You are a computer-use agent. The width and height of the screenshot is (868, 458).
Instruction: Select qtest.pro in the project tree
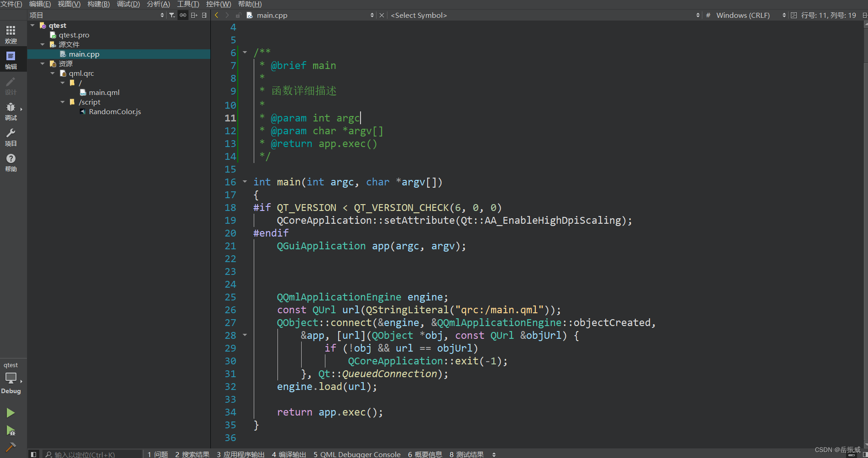click(74, 35)
